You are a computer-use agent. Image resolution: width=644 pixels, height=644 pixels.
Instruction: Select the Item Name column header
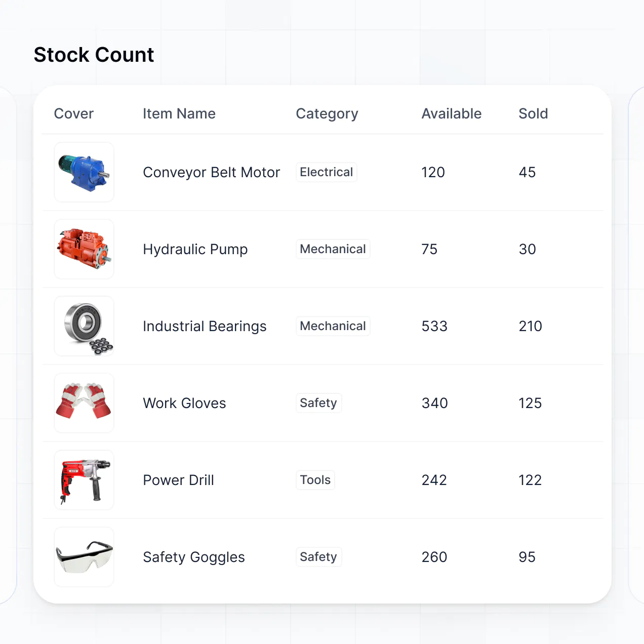coord(179,113)
